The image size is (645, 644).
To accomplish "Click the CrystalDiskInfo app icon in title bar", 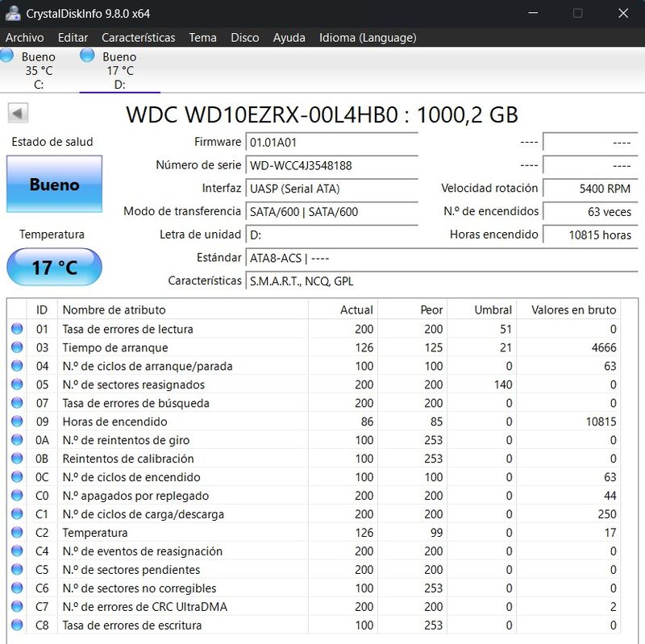I will pos(13,14).
